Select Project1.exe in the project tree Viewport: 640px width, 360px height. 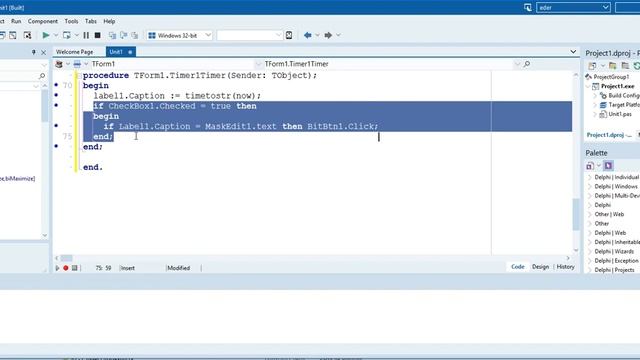(618, 86)
